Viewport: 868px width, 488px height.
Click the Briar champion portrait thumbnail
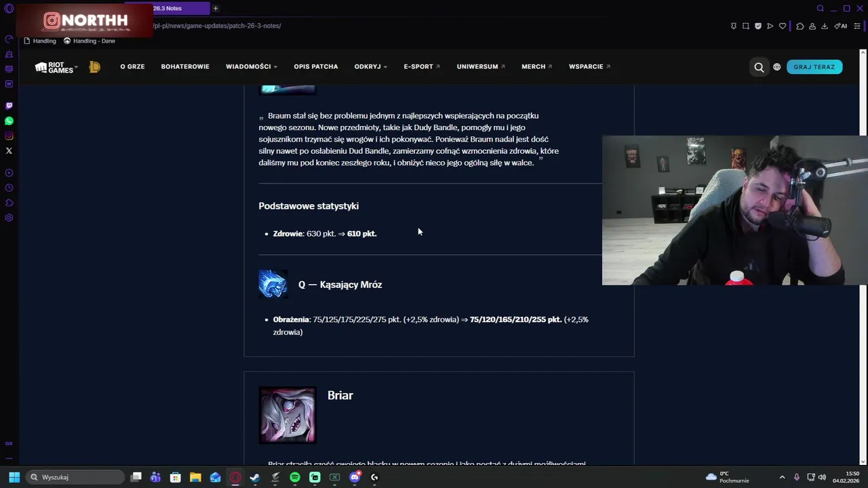[x=288, y=415]
